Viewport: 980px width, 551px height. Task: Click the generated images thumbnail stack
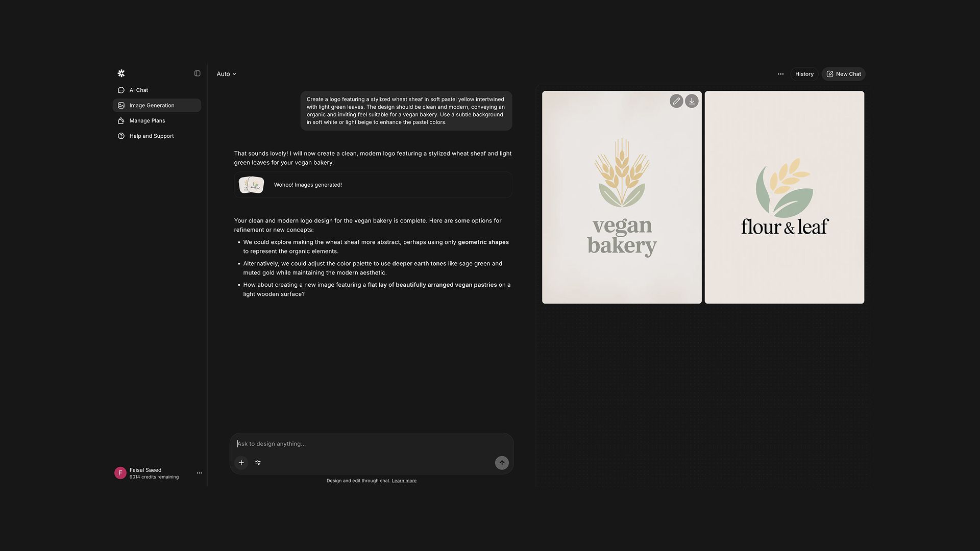252,185
